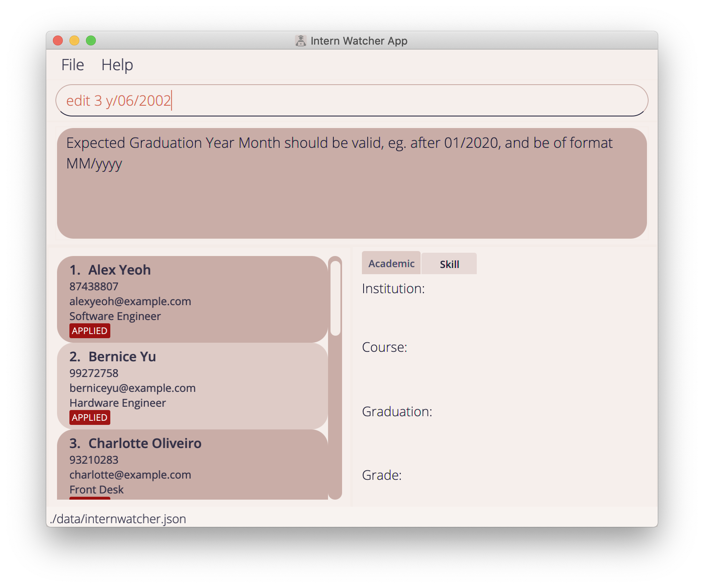Click the Course label
This screenshot has height=588, width=704.
click(x=385, y=347)
